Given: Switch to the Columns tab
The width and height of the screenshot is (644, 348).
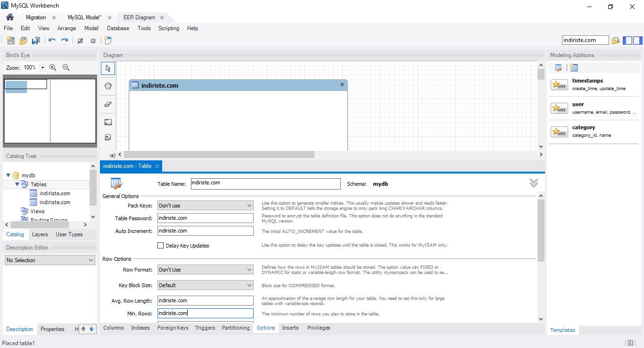Looking at the screenshot, I should point(114,328).
